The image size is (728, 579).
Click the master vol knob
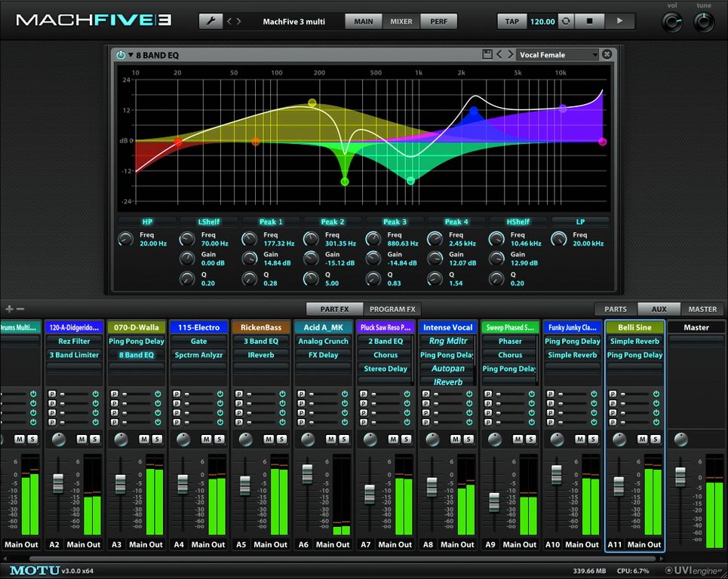point(672,23)
